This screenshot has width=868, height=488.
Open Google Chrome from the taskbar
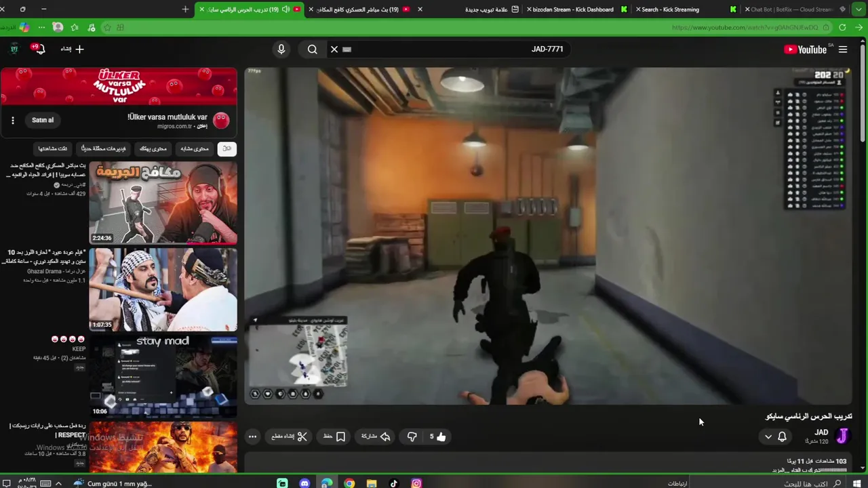click(x=349, y=483)
